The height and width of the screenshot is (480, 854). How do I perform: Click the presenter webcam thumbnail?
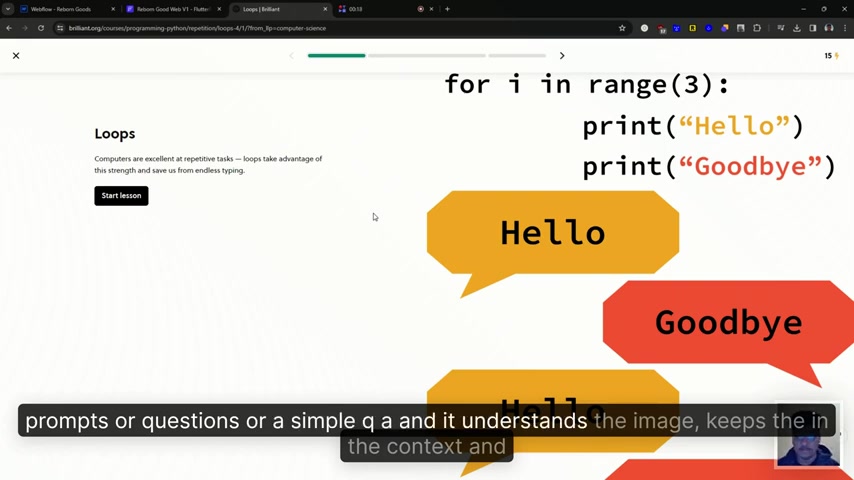(808, 436)
